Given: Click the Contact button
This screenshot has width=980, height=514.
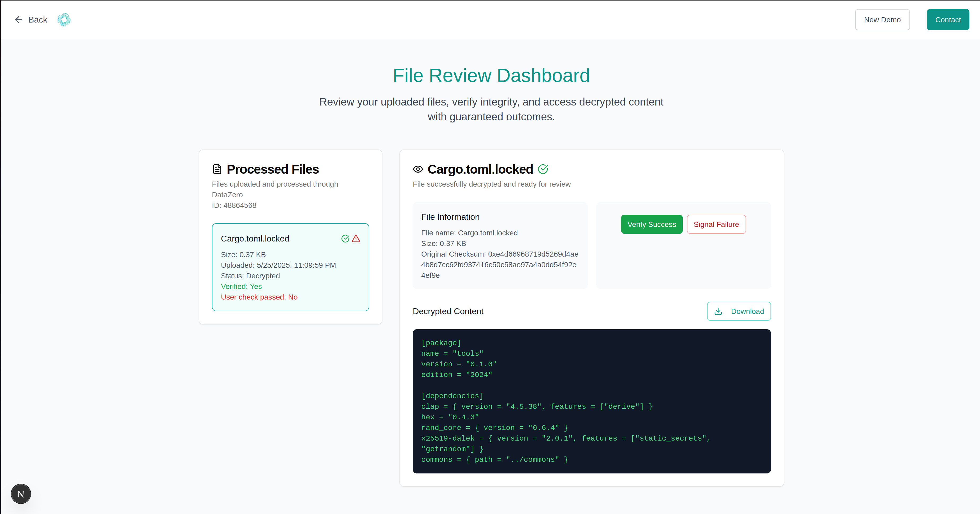Looking at the screenshot, I should pos(948,20).
